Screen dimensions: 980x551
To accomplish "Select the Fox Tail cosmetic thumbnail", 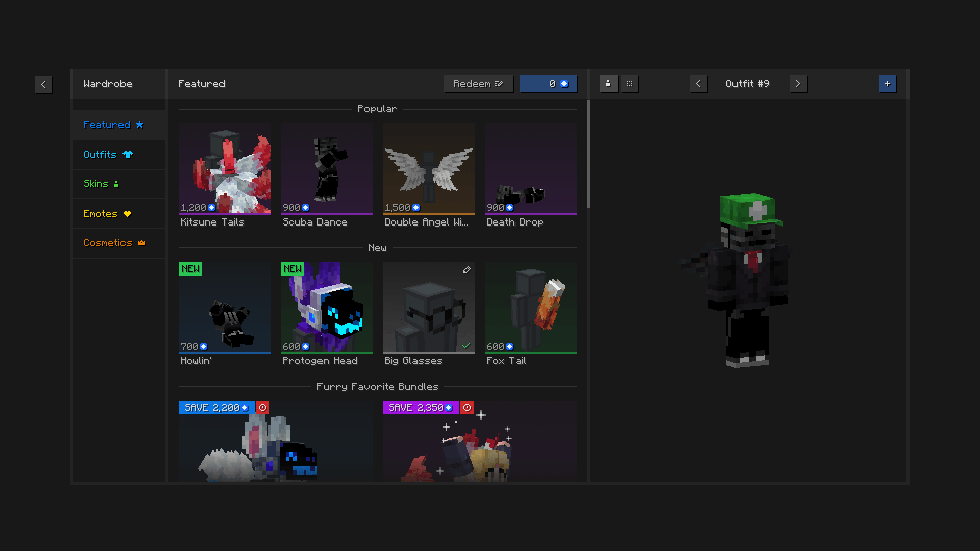I will coord(531,308).
